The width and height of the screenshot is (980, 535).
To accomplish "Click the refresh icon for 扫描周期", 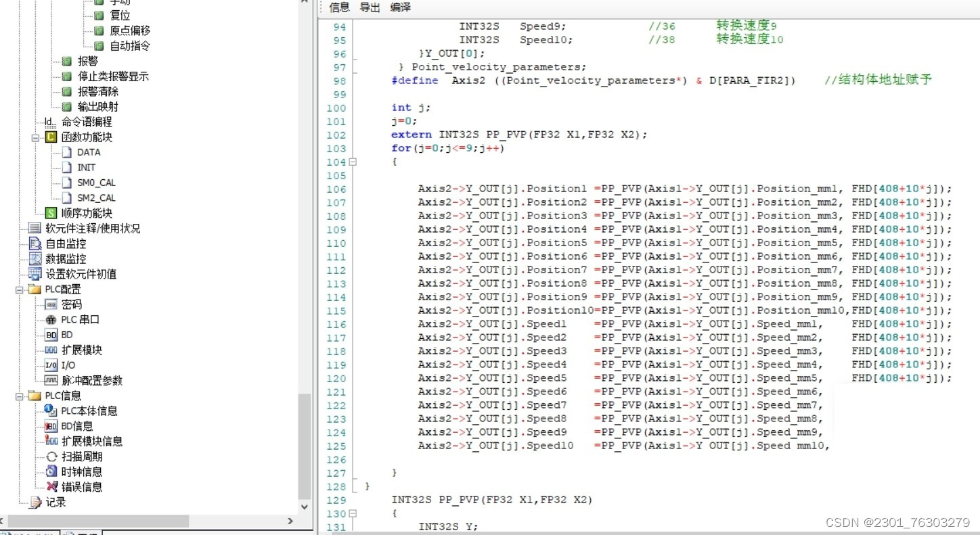I will [x=51, y=457].
